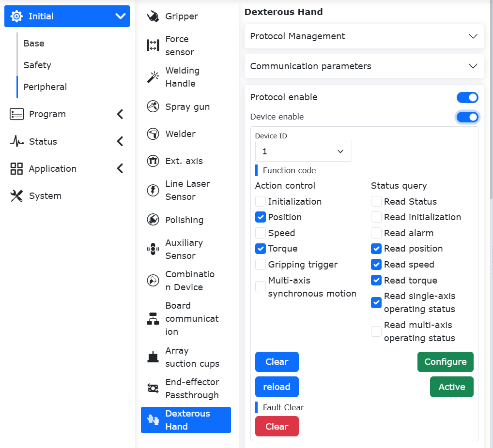Open the Safety submenu item

coord(37,65)
